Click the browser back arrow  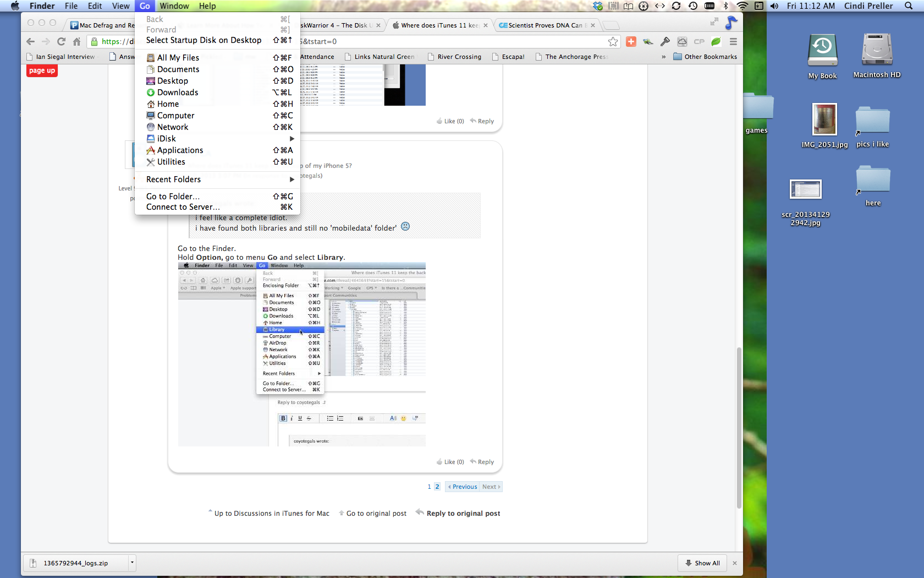(x=30, y=41)
